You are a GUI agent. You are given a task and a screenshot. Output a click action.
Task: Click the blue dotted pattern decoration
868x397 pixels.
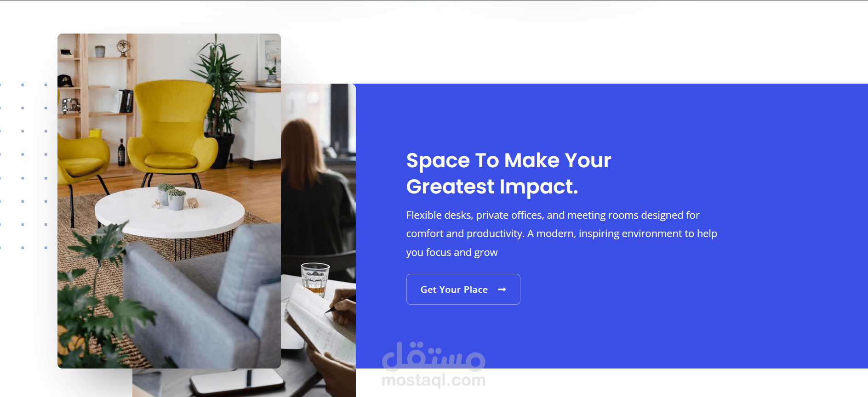[24, 166]
